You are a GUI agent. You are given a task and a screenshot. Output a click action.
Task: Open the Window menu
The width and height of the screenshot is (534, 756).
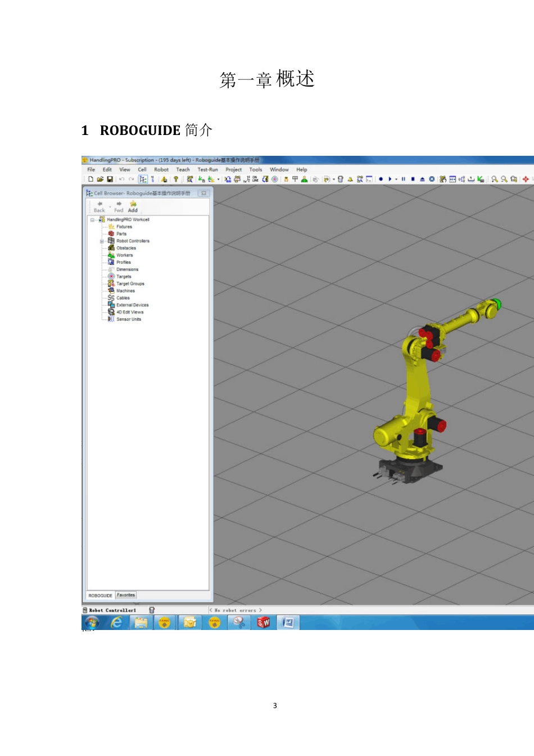click(279, 169)
